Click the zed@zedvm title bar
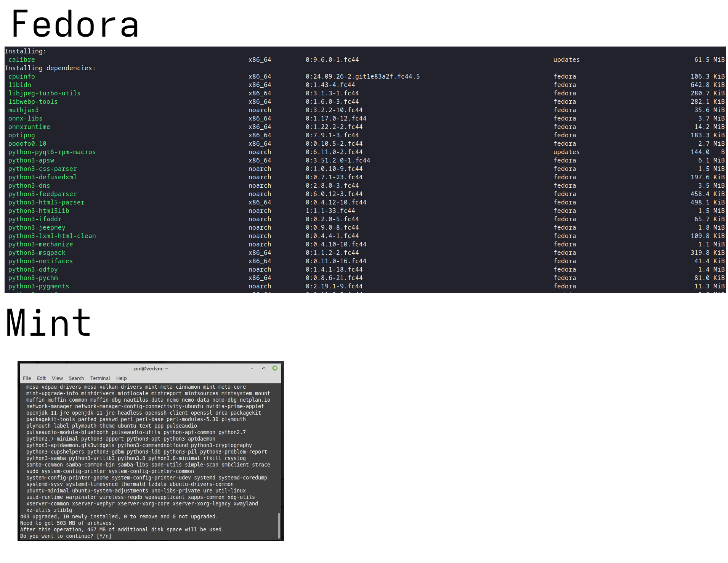728x563 pixels. click(151, 368)
